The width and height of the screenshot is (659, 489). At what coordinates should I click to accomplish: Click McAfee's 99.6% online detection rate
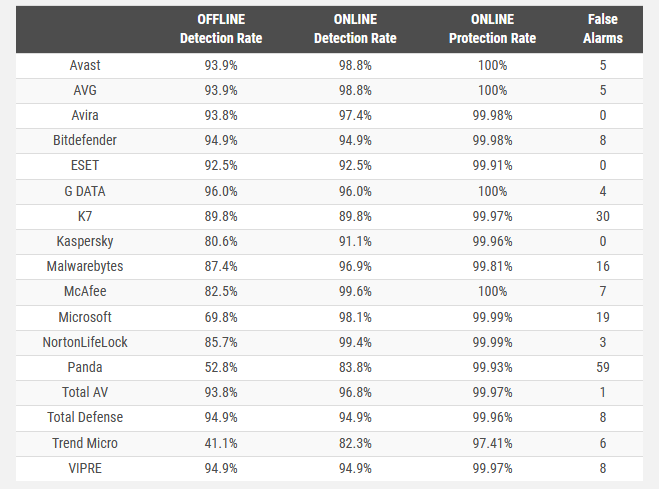point(355,292)
